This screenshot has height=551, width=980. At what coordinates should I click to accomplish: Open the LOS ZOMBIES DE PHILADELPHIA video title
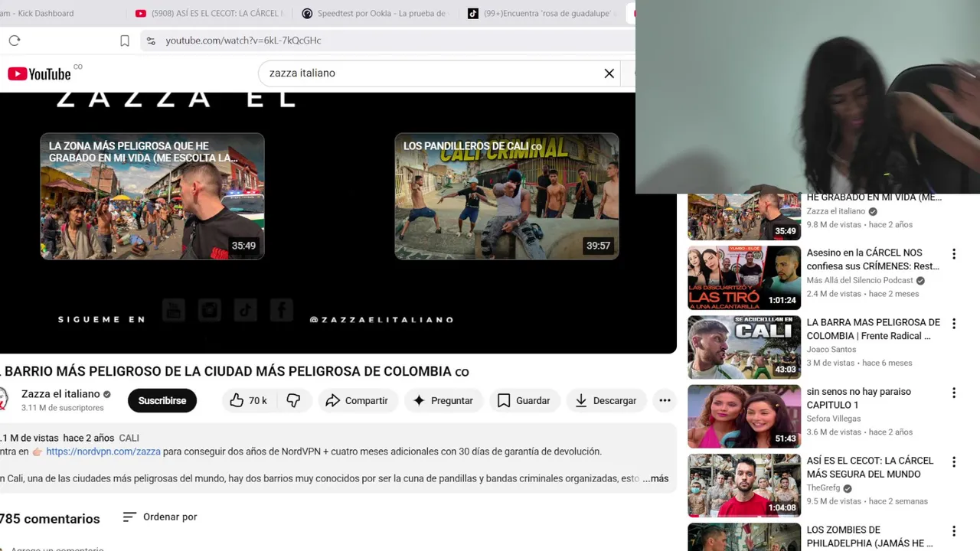pos(870,536)
